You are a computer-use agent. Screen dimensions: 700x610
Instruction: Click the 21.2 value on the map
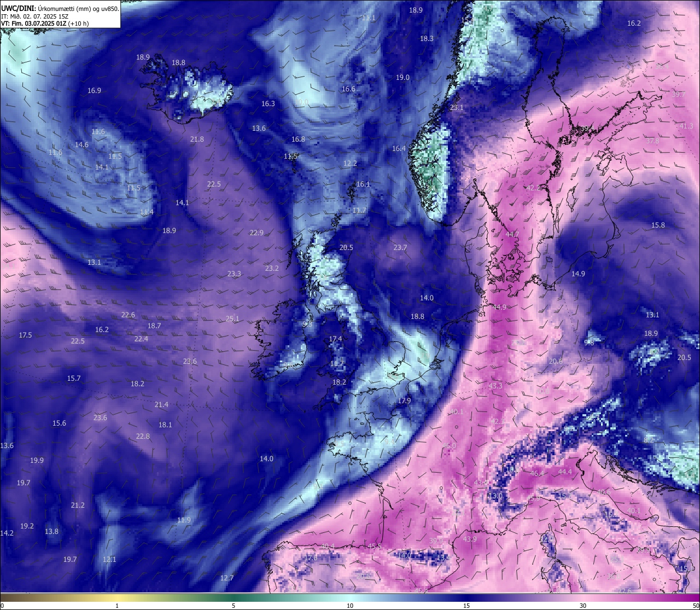pyautogui.click(x=78, y=505)
